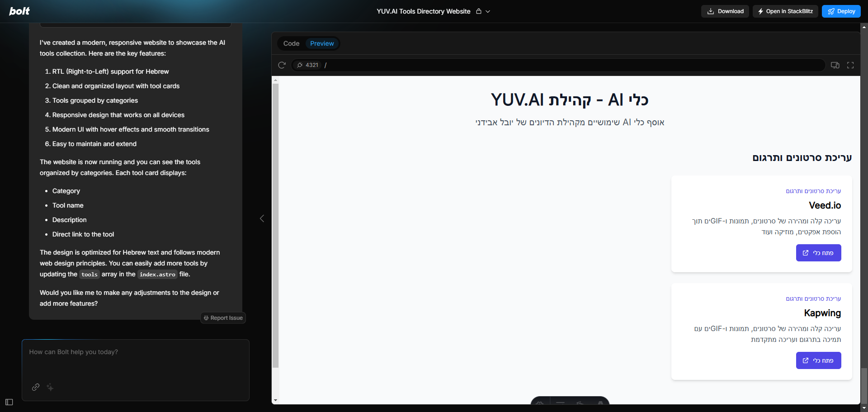Click the Hebrew section heading above the cards
The width and height of the screenshot is (868, 412).
coord(802,157)
